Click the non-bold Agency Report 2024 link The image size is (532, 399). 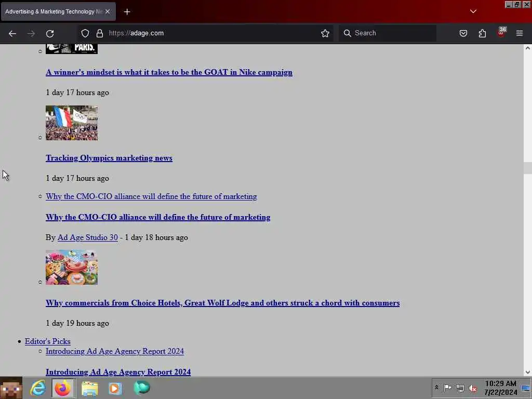coord(115,351)
